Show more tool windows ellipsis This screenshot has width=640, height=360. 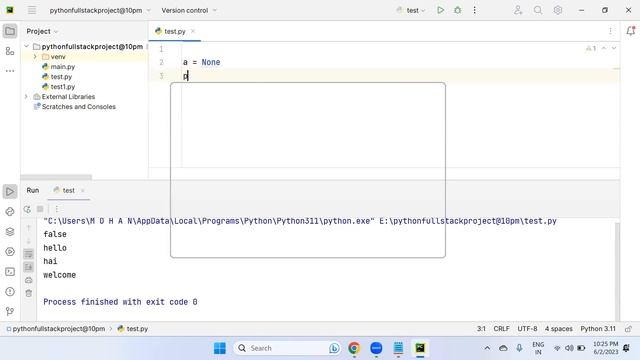tap(10, 71)
